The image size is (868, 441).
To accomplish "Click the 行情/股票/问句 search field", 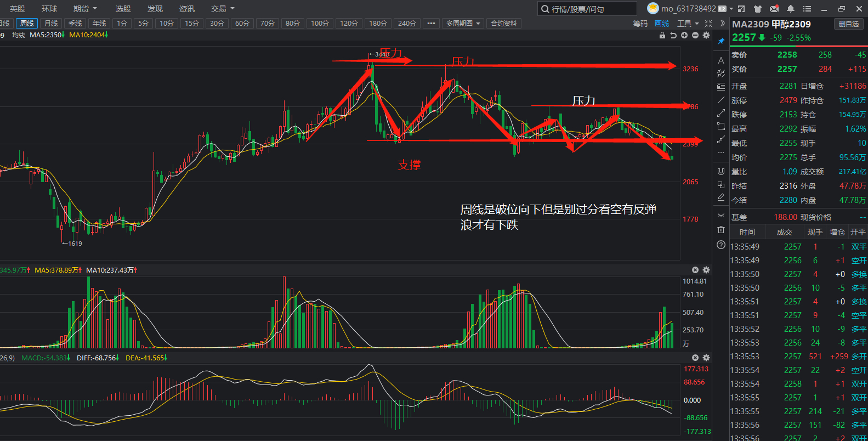I will click(587, 9).
